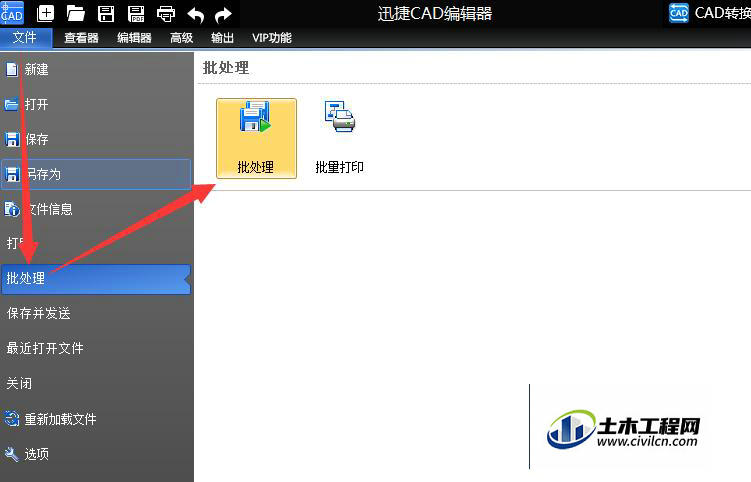Image resolution: width=751 pixels, height=482 pixels.
Task: Open folder icon in quick toolbar
Action: click(x=76, y=13)
